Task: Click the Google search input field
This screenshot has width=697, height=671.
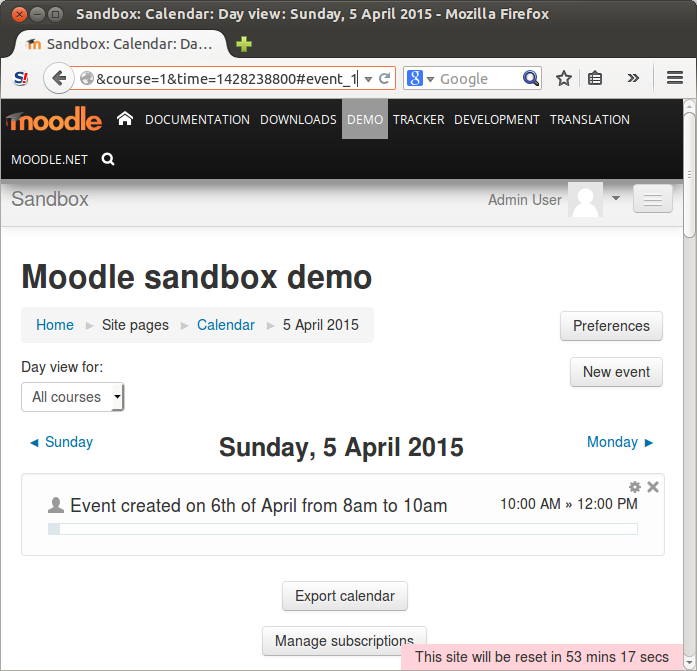Action: (x=478, y=79)
